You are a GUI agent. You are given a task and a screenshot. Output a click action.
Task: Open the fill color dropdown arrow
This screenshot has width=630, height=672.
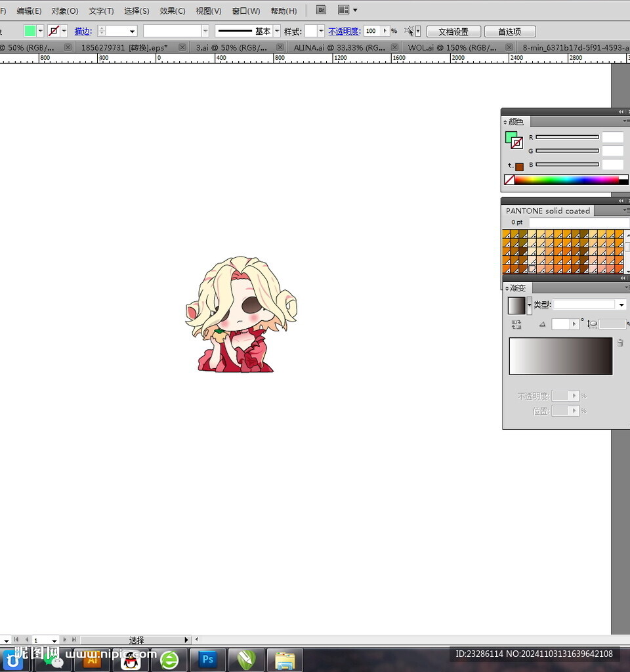pos(40,31)
